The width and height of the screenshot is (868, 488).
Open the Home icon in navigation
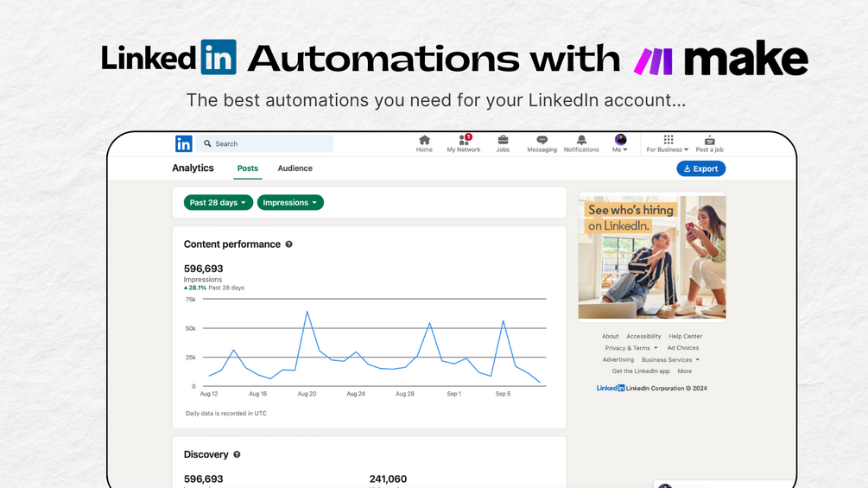click(424, 140)
